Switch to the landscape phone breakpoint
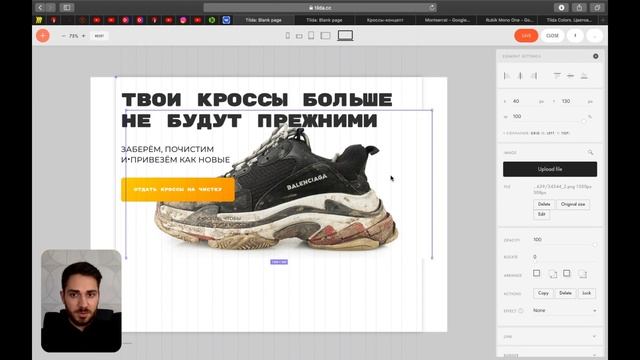Screen dimensions: 640x360 pos(299,36)
